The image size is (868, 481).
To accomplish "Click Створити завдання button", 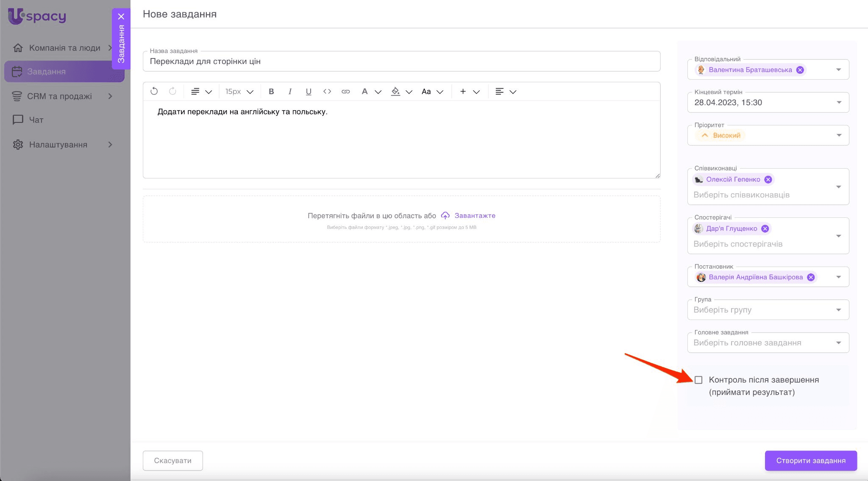I will pyautogui.click(x=810, y=461).
